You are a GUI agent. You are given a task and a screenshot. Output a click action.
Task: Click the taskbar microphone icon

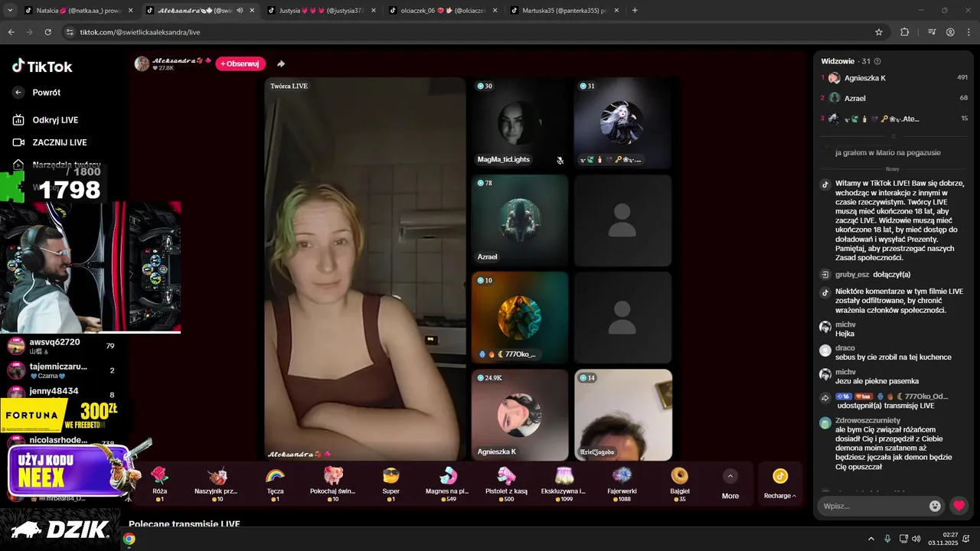887,539
